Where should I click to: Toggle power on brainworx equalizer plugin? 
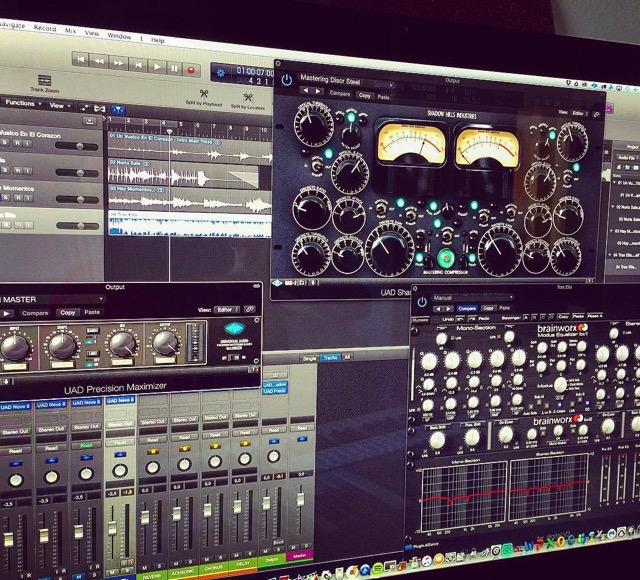coord(422,302)
